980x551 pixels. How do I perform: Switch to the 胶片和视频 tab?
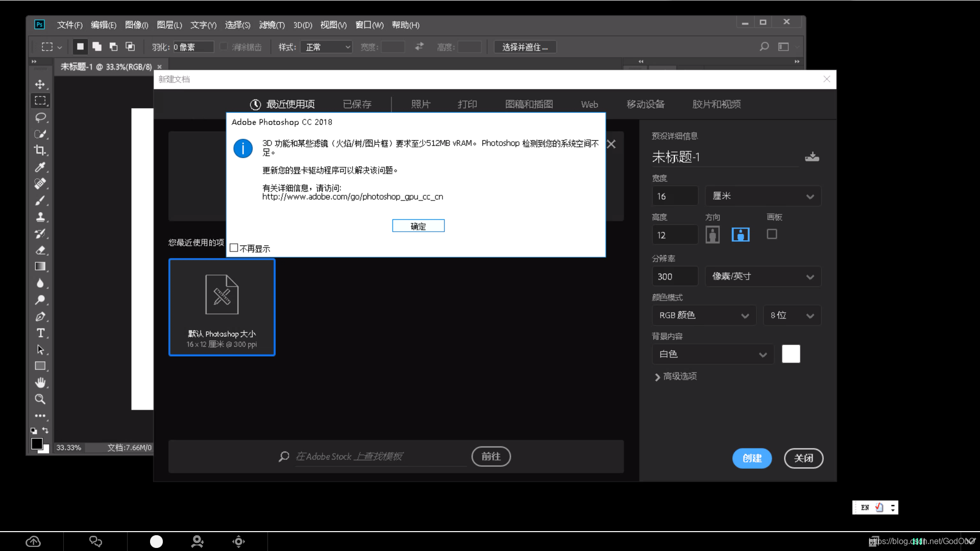[717, 104]
